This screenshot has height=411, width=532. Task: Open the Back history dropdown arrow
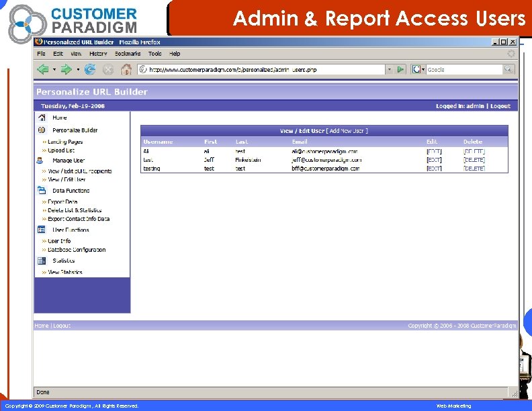[x=54, y=70]
